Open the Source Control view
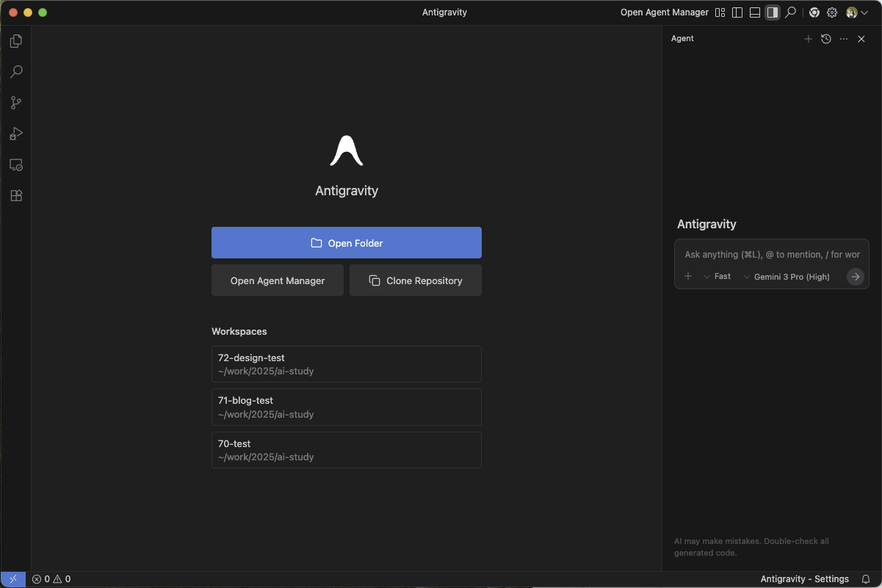Image resolution: width=882 pixels, height=588 pixels. [x=15, y=103]
